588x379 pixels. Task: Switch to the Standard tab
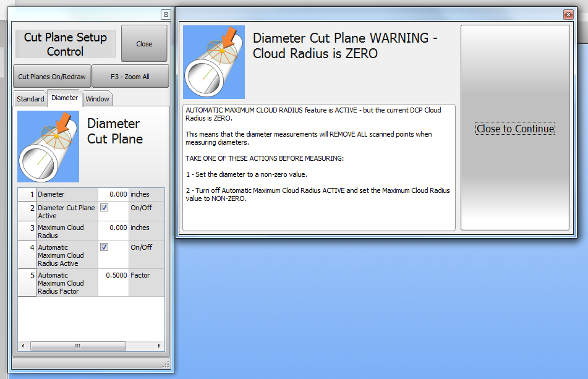30,99
